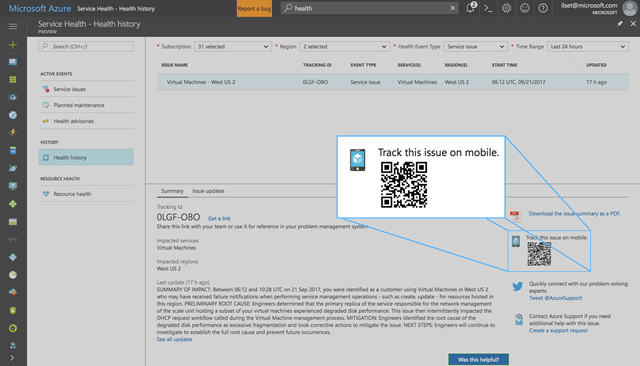The width and height of the screenshot is (640, 366).
Task: Click the 0LGF-OBO tracking ID cell
Action: pos(315,82)
